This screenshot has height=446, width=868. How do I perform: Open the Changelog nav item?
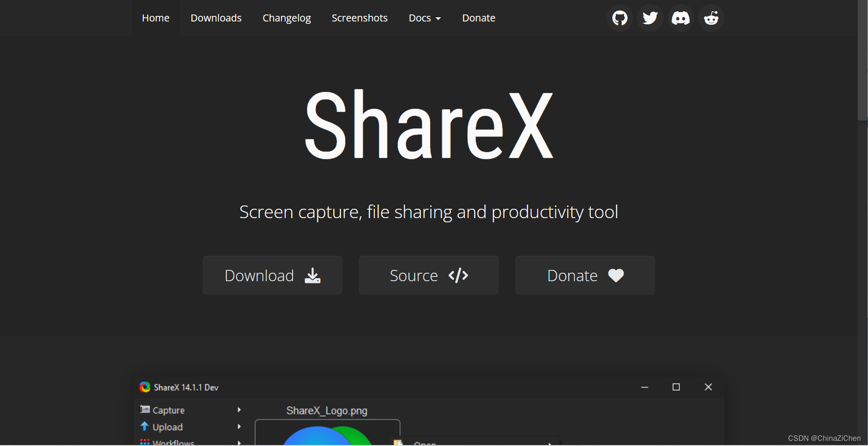tap(287, 18)
